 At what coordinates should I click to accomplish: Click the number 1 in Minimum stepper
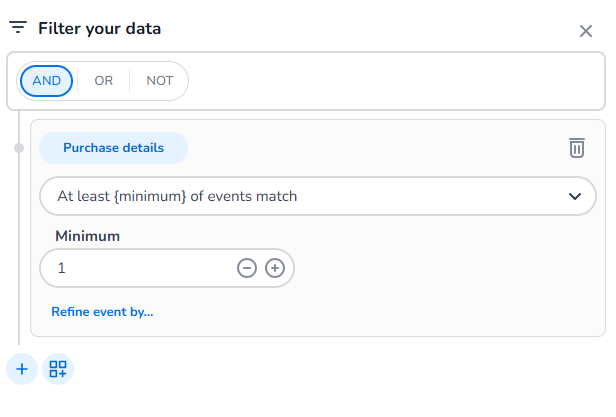[x=61, y=268]
